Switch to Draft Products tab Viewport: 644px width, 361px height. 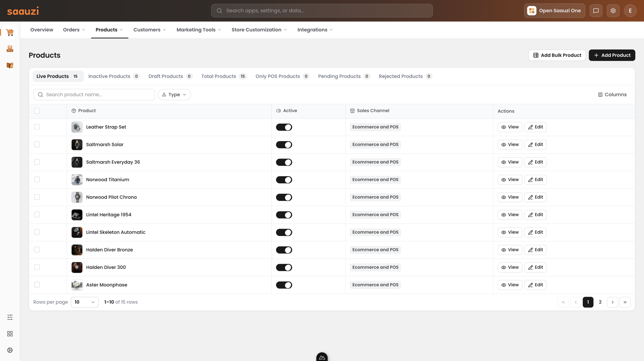pos(170,76)
